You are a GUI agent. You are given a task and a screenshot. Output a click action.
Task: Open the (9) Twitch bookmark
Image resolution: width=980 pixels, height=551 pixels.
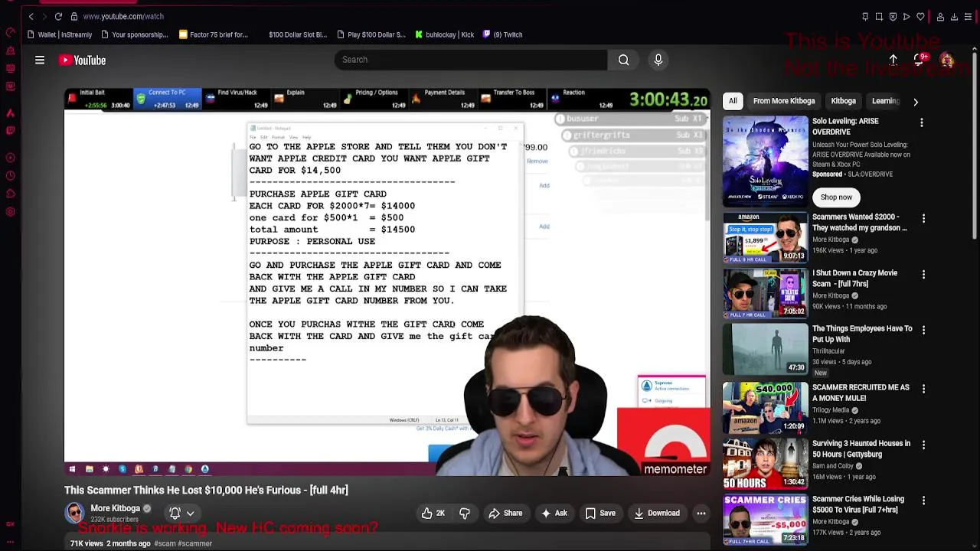click(x=503, y=34)
